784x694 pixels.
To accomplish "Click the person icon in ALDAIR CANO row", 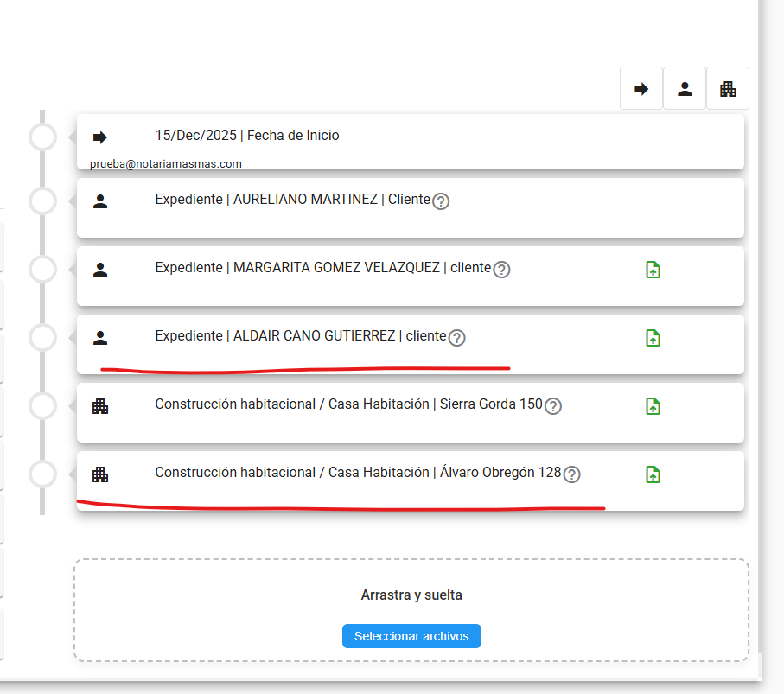I will (100, 338).
